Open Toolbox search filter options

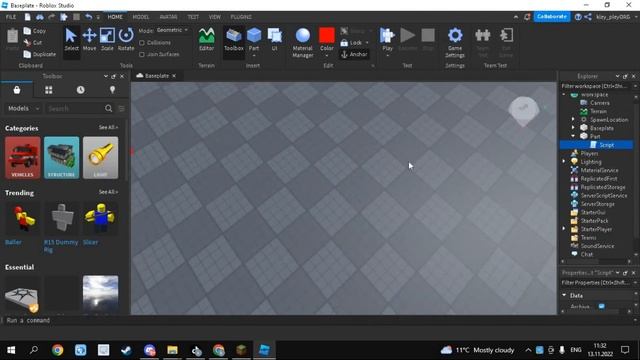coord(122,109)
